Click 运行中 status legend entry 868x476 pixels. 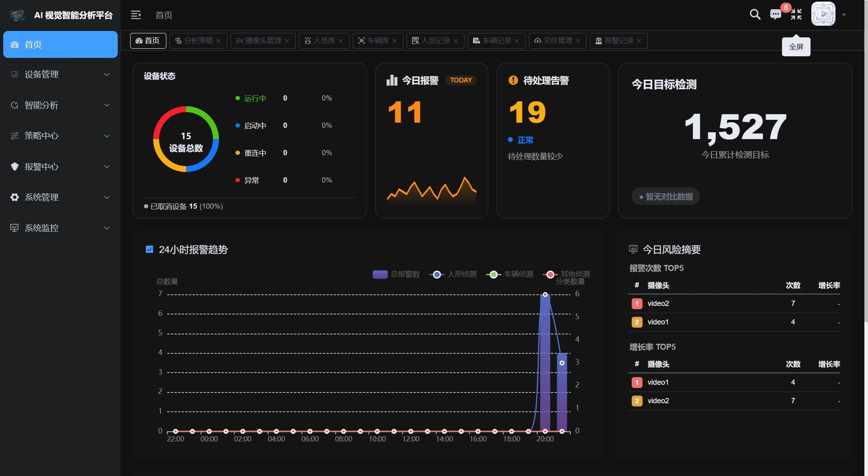click(251, 98)
